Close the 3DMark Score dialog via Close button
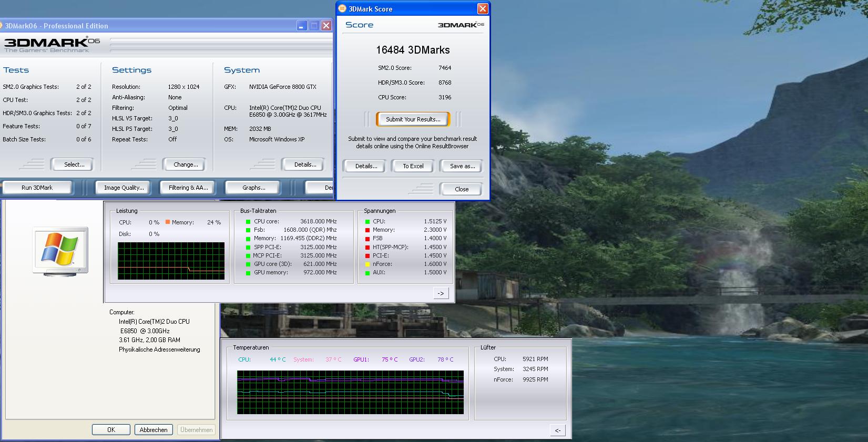868x442 pixels. coord(462,189)
